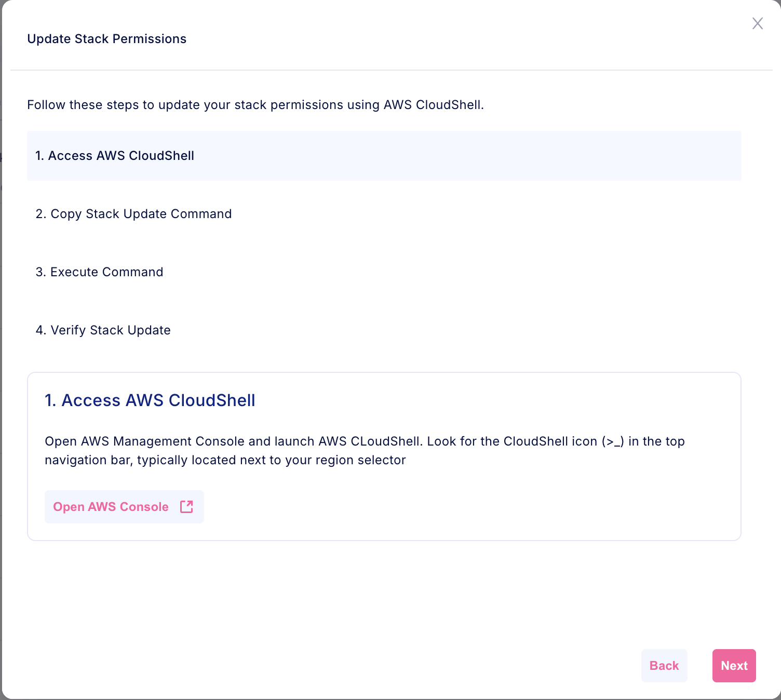Click the CloudShell (>_) symbol in the description
The image size is (781, 700).
613,442
